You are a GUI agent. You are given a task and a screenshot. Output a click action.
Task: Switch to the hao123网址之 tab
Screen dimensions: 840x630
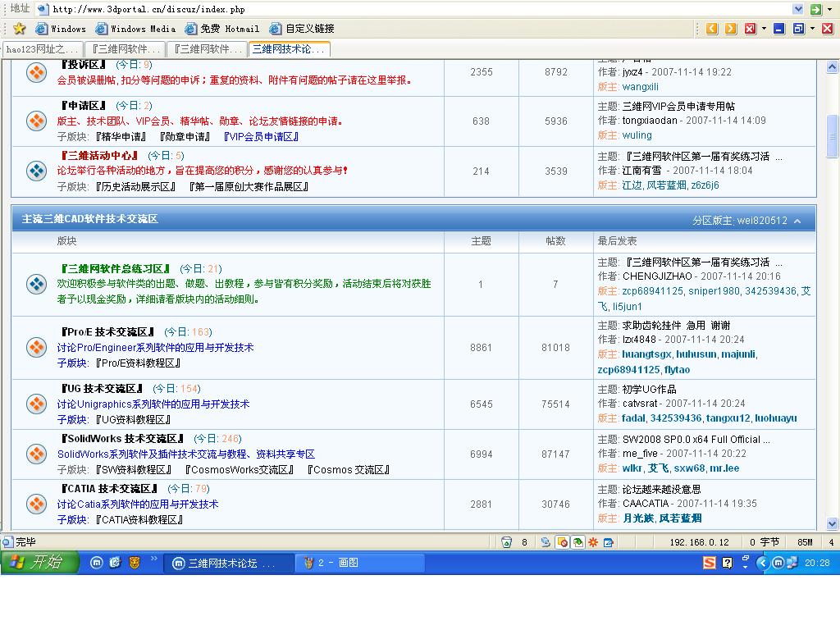click(43, 48)
